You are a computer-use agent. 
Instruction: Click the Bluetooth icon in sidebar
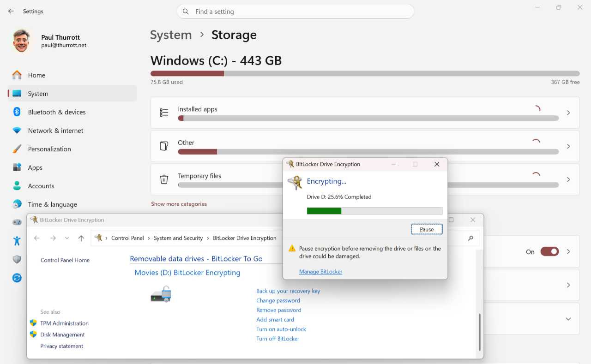pos(17,112)
